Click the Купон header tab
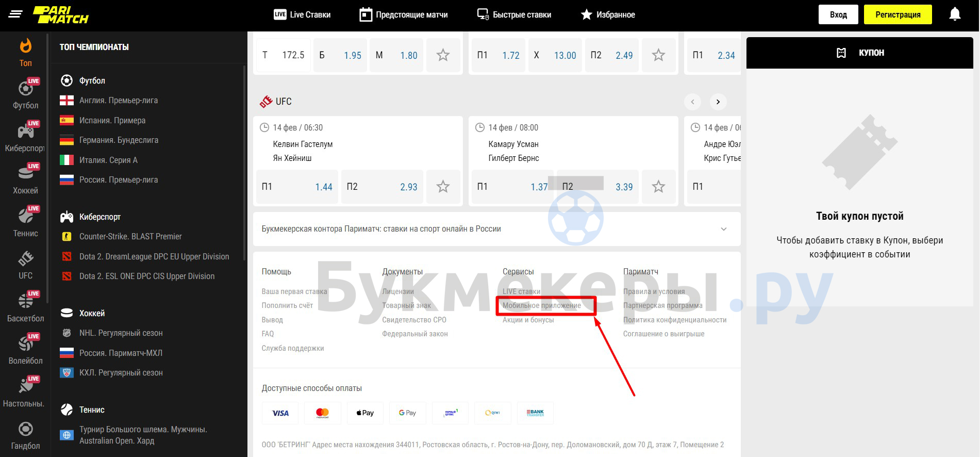Viewport: 980px width, 457px height. 860,53
